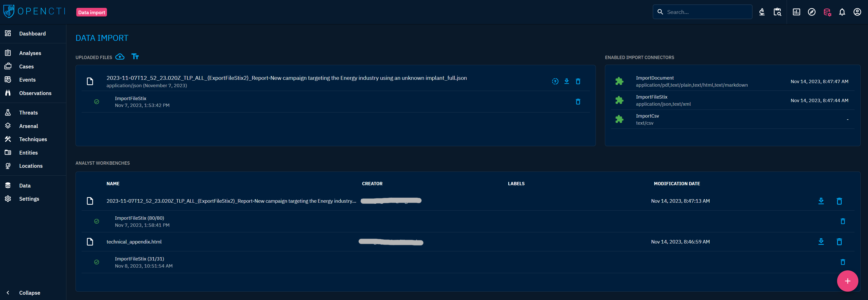Sort workbenches by Name column
The height and width of the screenshot is (300, 868).
[113, 183]
